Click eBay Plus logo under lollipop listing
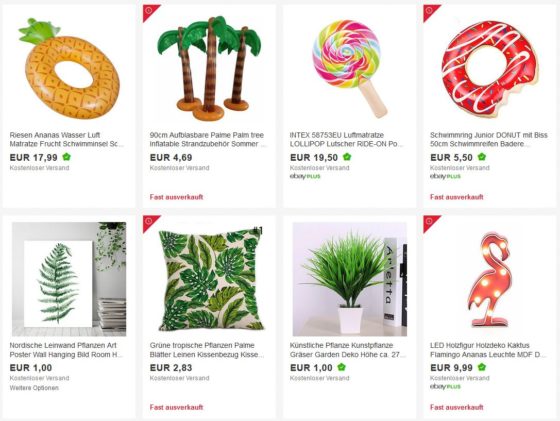Viewport: 560px width, 421px height. tap(305, 176)
